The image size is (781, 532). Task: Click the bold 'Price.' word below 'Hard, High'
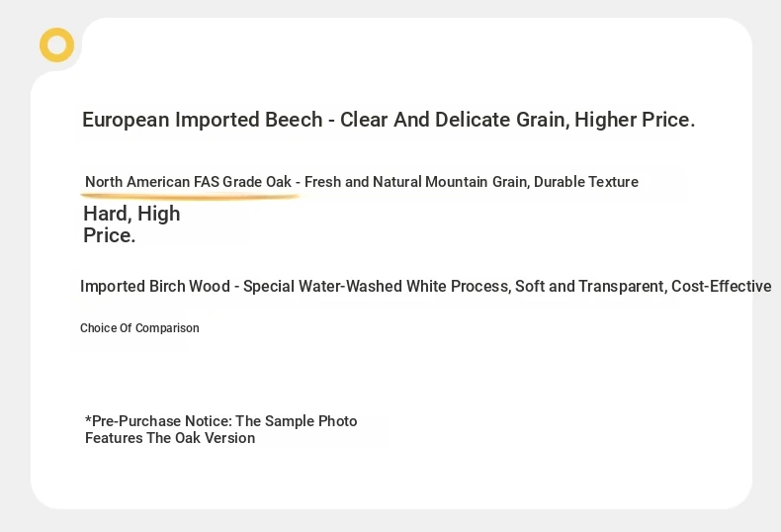click(109, 235)
